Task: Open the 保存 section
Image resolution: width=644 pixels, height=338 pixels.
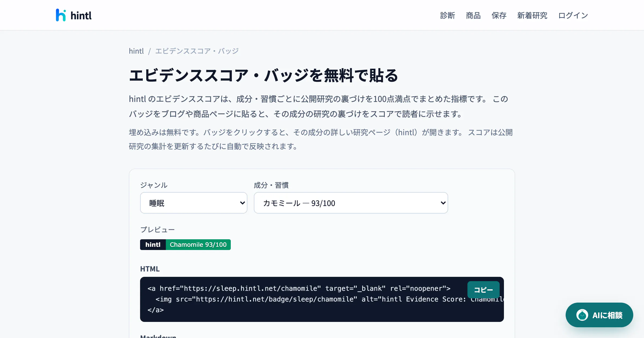Action: click(x=499, y=16)
